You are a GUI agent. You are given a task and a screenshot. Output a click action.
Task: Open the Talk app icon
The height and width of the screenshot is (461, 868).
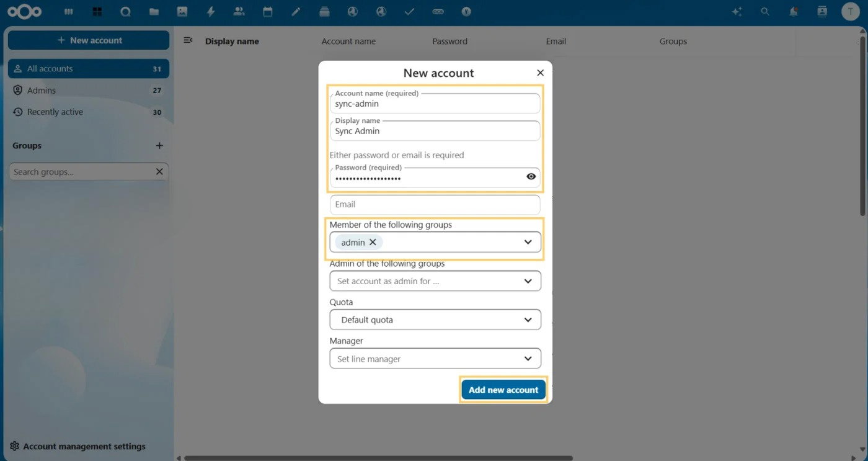125,12
